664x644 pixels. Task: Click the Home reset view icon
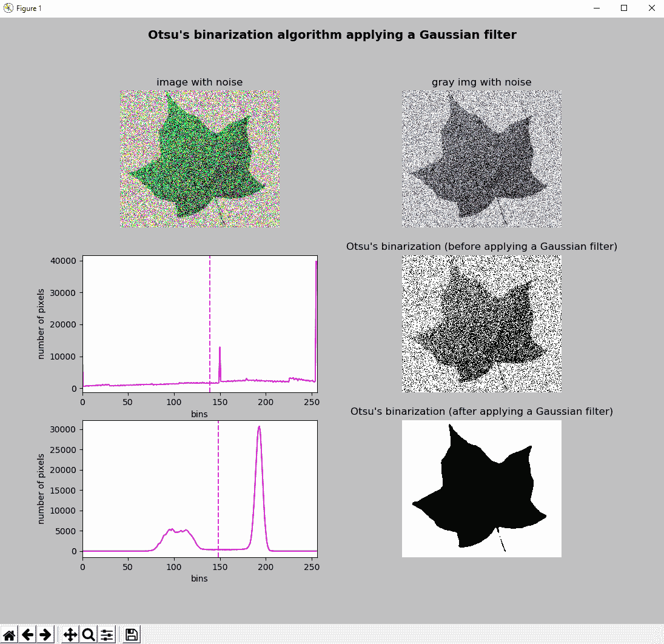(10, 635)
